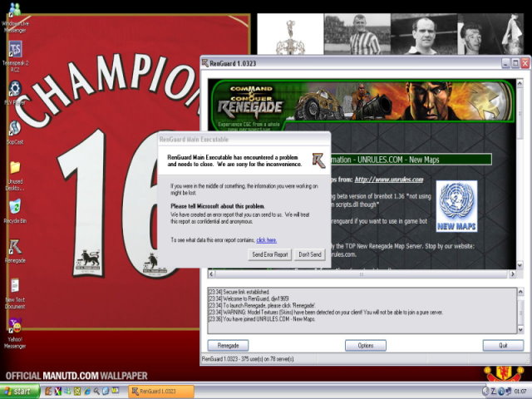
Task: Click the New Maps globe image
Action: click(456, 205)
